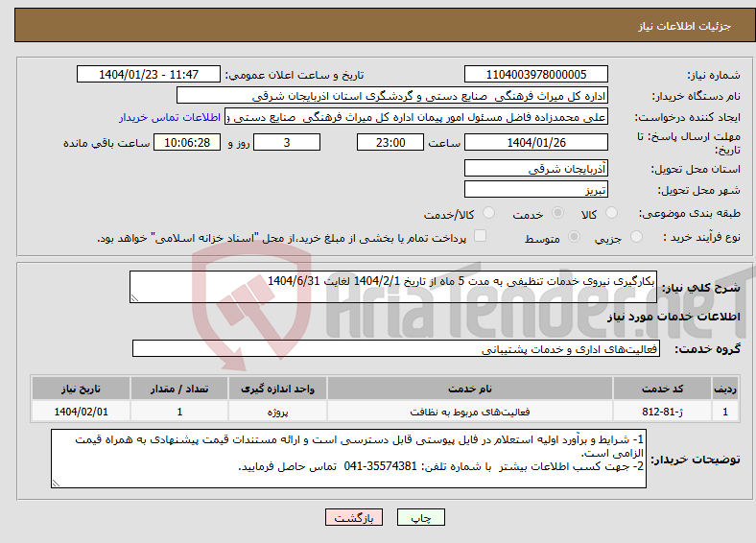Click the remaining days field showing 3
Image resolution: width=756 pixels, height=543 pixels.
(x=287, y=142)
